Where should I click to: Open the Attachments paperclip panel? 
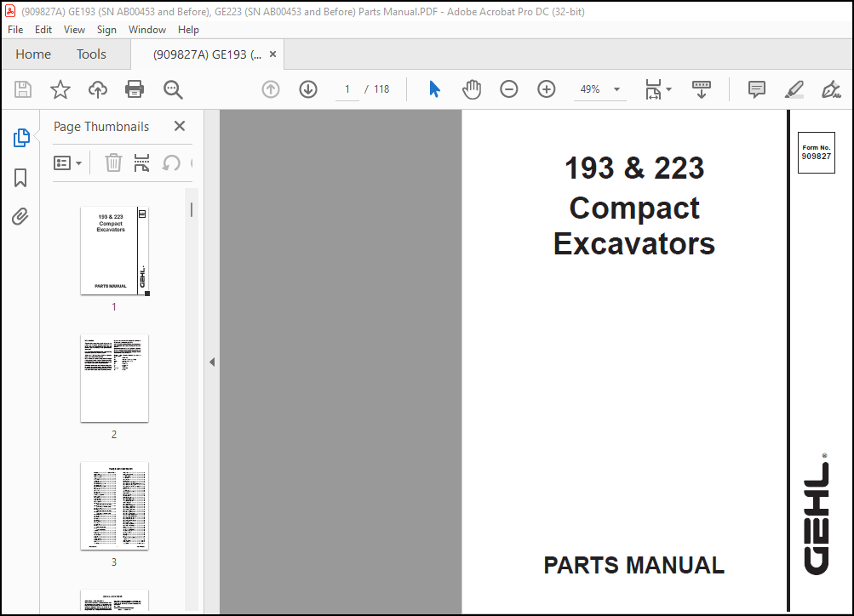(20, 217)
